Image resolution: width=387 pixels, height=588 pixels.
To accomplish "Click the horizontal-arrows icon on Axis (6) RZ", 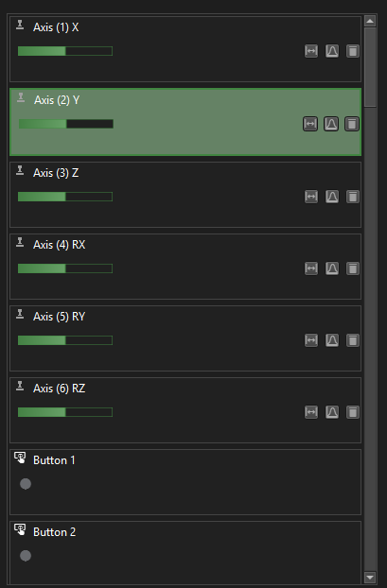I will coord(311,412).
